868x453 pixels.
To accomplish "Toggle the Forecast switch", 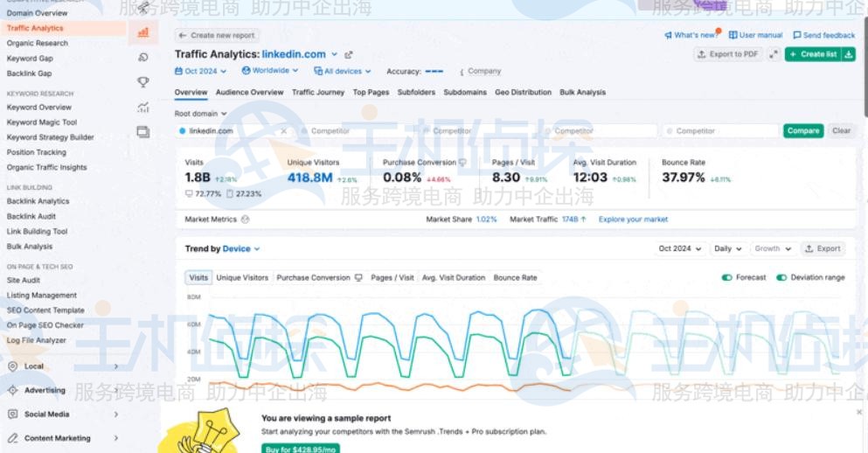I will 727,277.
